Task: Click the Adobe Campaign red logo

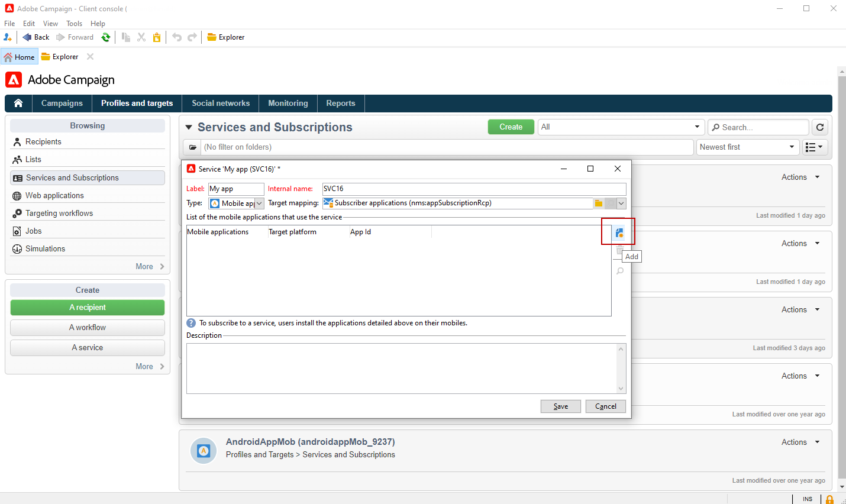Action: click(14, 80)
